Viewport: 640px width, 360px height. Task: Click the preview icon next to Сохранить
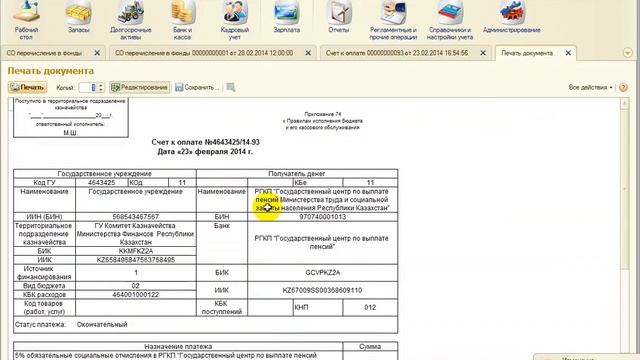click(231, 87)
